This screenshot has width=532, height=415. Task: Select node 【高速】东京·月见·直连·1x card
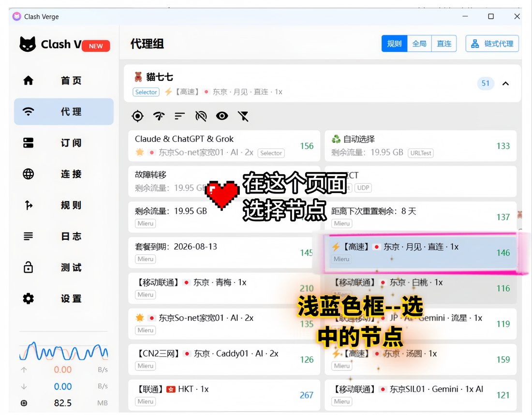[420, 253]
